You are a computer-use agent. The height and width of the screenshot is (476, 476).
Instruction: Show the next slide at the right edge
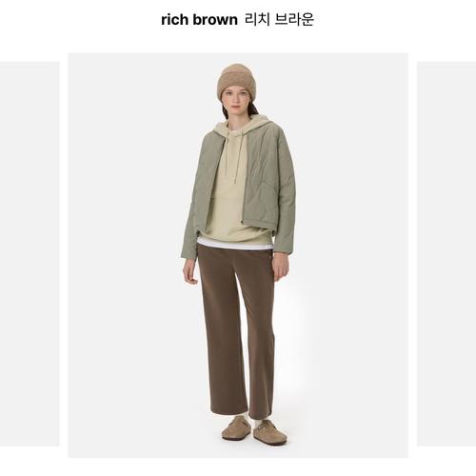(x=446, y=253)
